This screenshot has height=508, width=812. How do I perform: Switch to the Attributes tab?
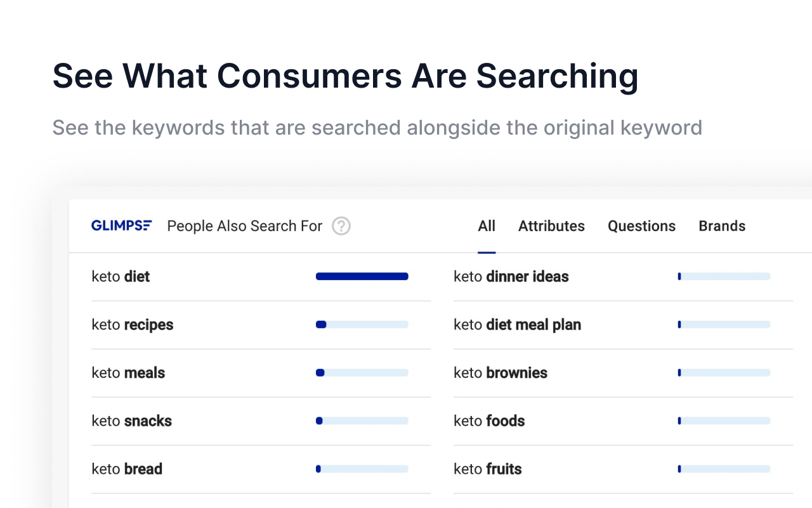(551, 226)
